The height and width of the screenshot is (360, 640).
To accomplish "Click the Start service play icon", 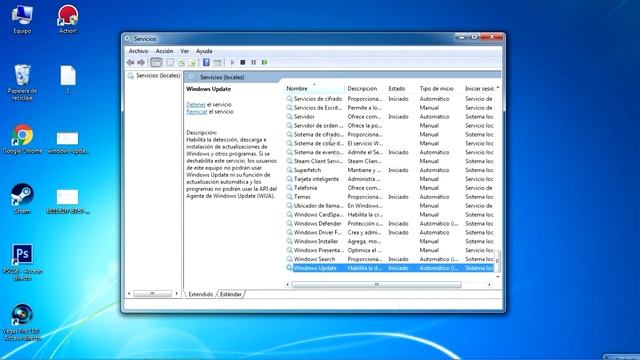I will click(232, 62).
